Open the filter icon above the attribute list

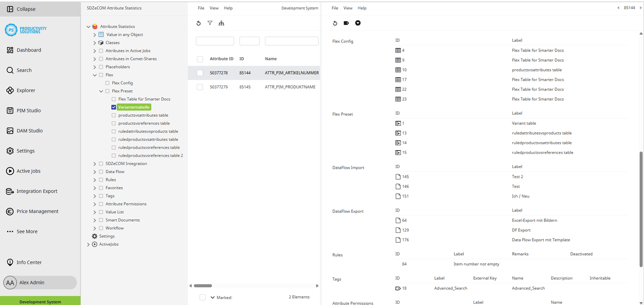click(210, 23)
